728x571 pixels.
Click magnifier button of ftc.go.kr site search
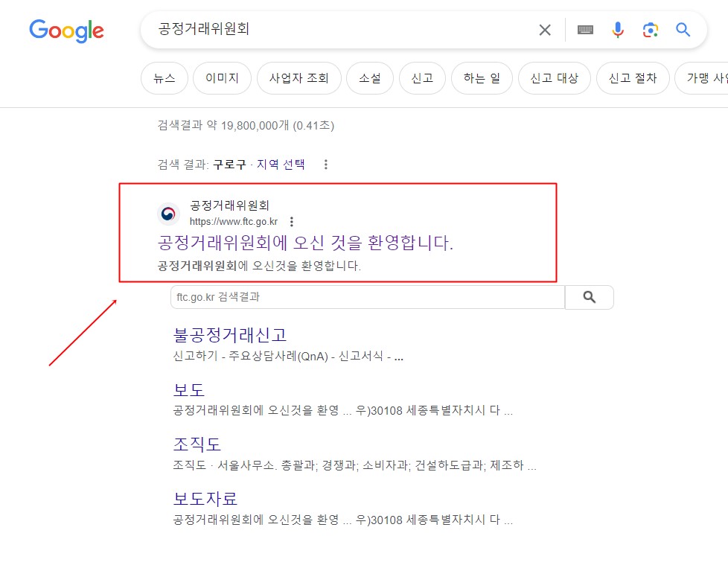tap(590, 297)
